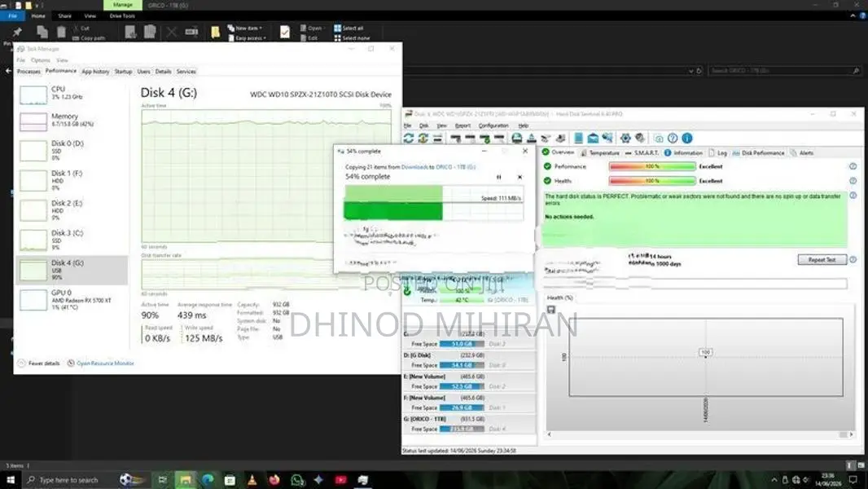This screenshot has height=489, width=868.
Task: Click Select all in the Explorer ribbon
Action: (349, 28)
